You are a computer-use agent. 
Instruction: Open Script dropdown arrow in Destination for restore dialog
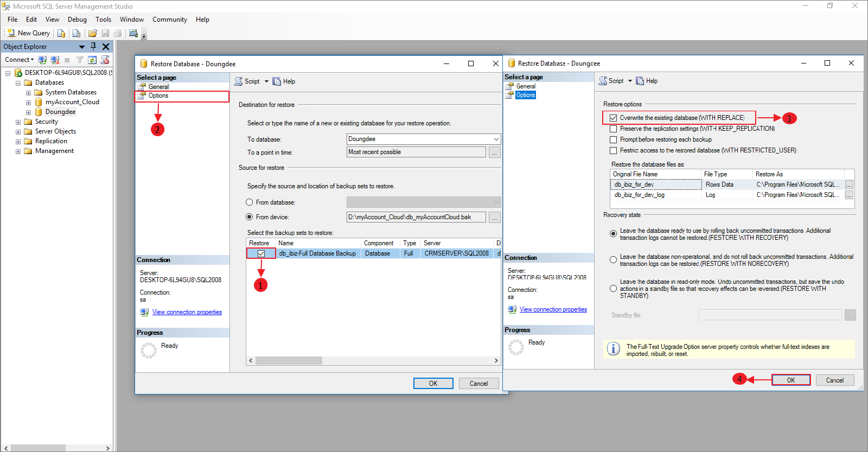click(266, 81)
